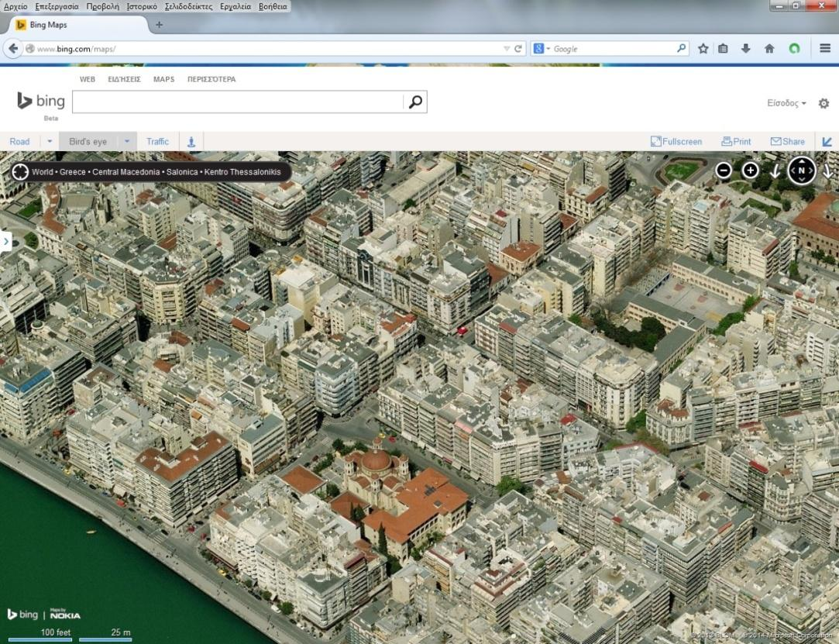Open Βοήθεια menu

point(273,6)
